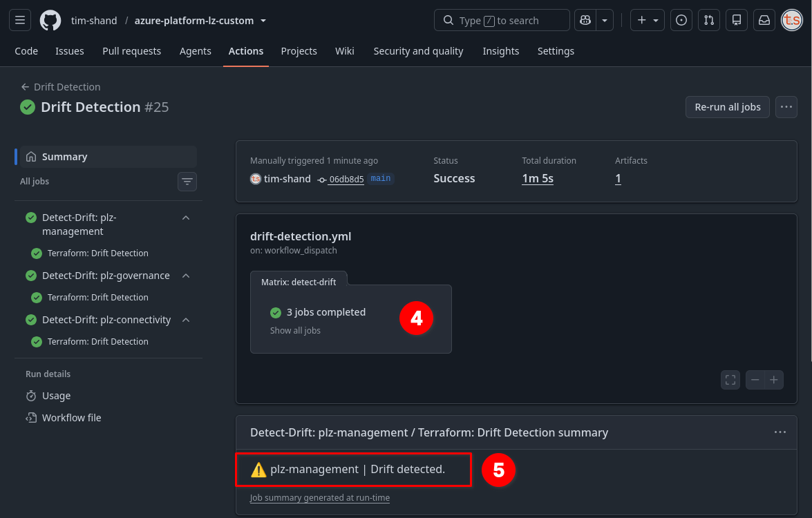
Task: Open the pull requests icon in header
Action: click(x=709, y=20)
